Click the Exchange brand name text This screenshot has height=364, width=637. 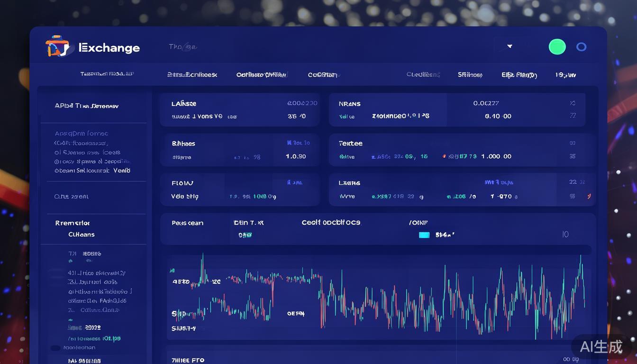point(109,48)
